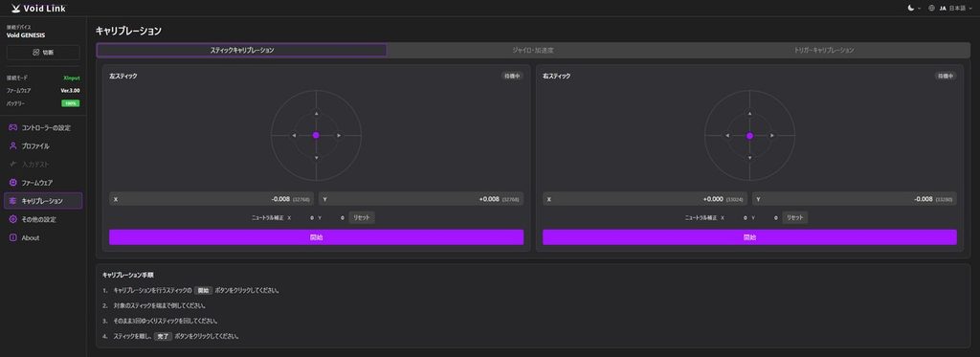The height and width of the screenshot is (357, 980).
Task: Open その他の設定 gear icon
Action: pyautogui.click(x=12, y=219)
